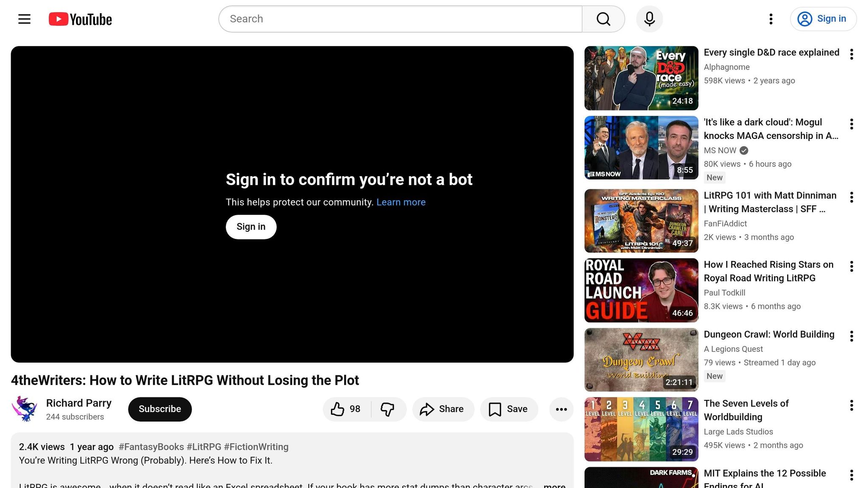Share this video
This screenshot has height=488, width=868.
(x=443, y=409)
